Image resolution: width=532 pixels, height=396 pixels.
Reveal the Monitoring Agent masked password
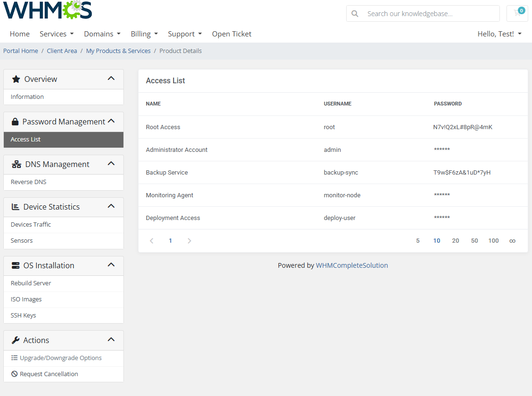pyautogui.click(x=442, y=195)
